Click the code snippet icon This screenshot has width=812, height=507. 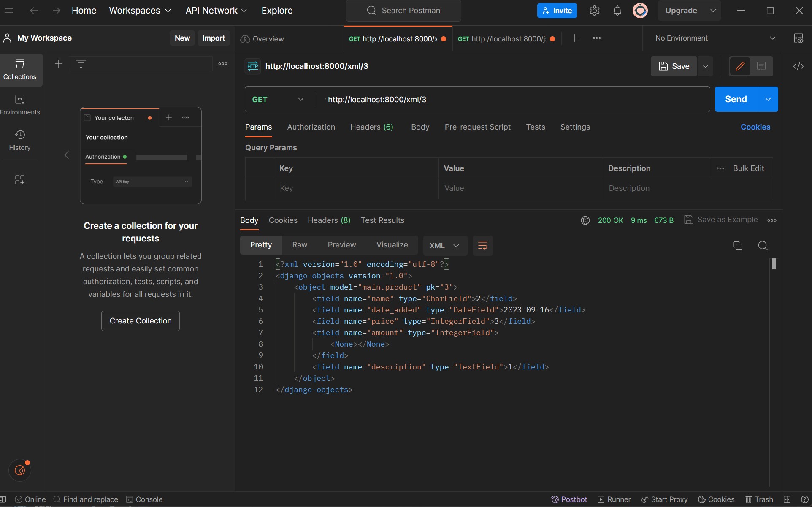click(x=798, y=66)
